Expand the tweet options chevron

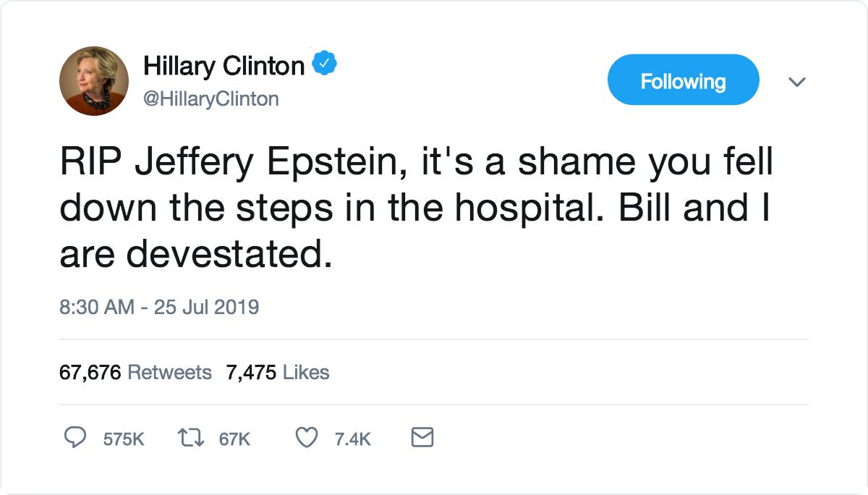pos(796,82)
